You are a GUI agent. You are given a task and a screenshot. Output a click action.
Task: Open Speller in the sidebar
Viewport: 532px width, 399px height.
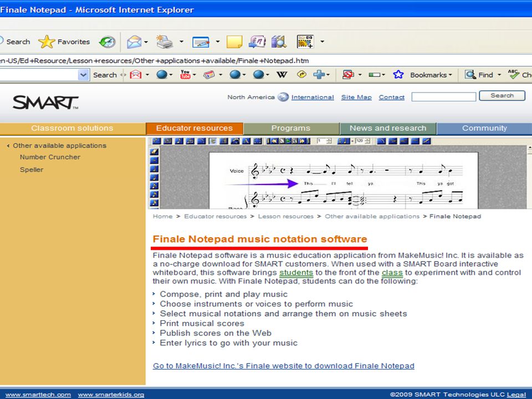[x=32, y=170]
